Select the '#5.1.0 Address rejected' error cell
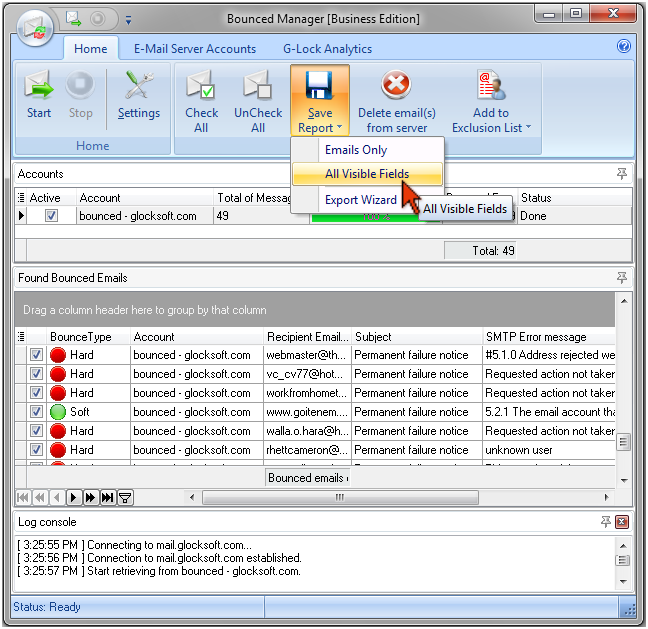The height and width of the screenshot is (629, 648). (549, 355)
